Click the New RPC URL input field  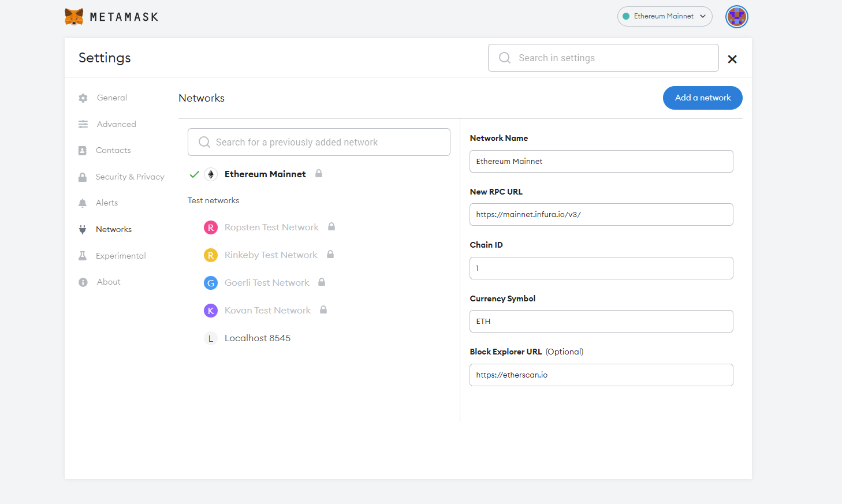[x=601, y=214]
